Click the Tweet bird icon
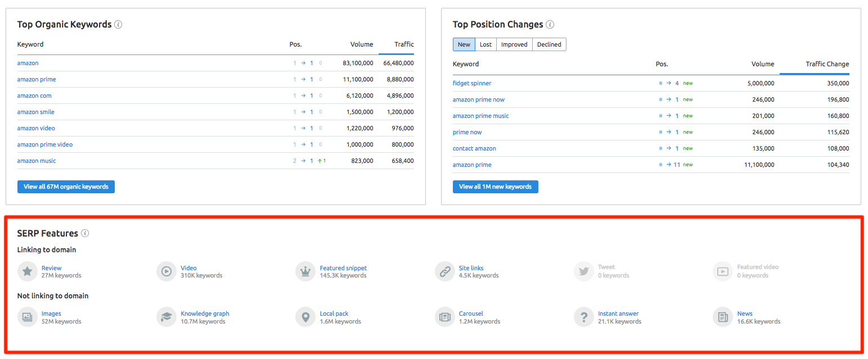 (583, 271)
